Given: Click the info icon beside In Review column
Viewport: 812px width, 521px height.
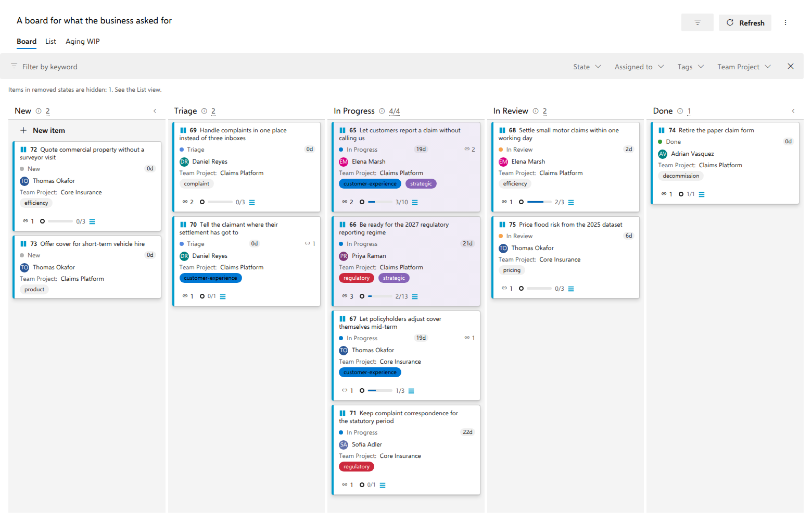Looking at the screenshot, I should (x=536, y=111).
